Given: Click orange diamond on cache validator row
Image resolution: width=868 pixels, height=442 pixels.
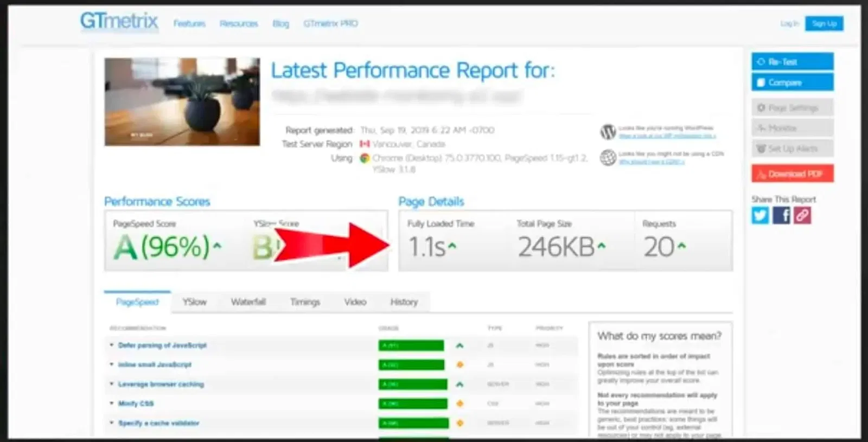Looking at the screenshot, I should click(460, 424).
